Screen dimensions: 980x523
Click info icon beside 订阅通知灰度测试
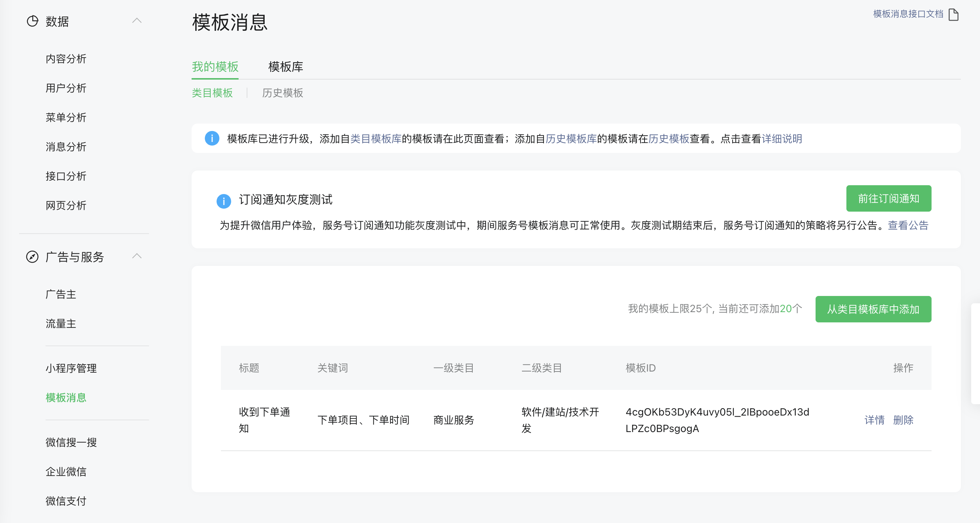pyautogui.click(x=224, y=201)
